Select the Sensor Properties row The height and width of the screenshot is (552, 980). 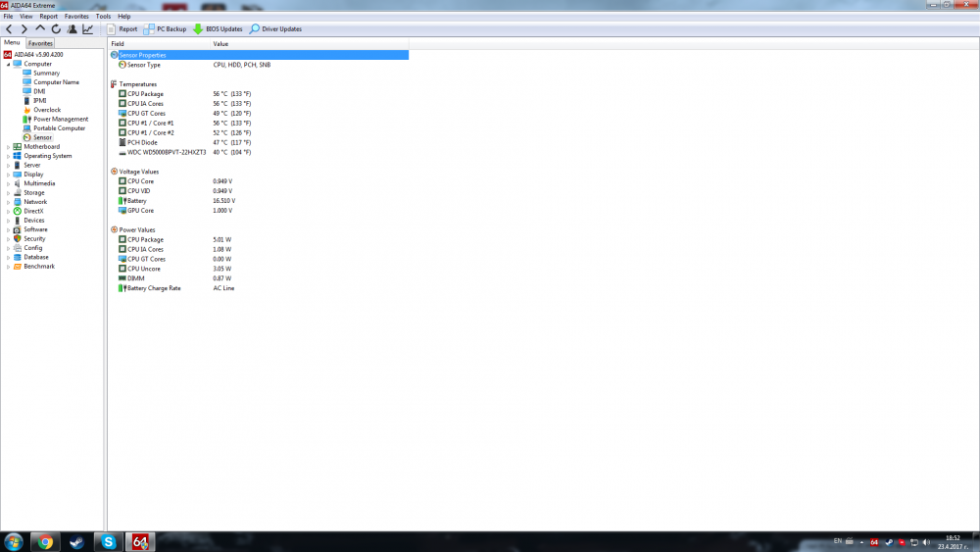pos(259,55)
